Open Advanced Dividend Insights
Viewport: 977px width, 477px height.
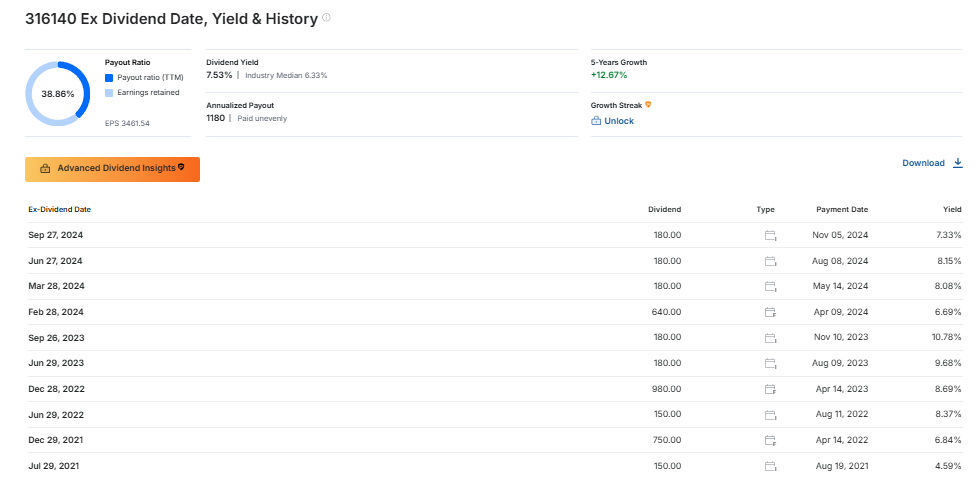click(x=112, y=169)
